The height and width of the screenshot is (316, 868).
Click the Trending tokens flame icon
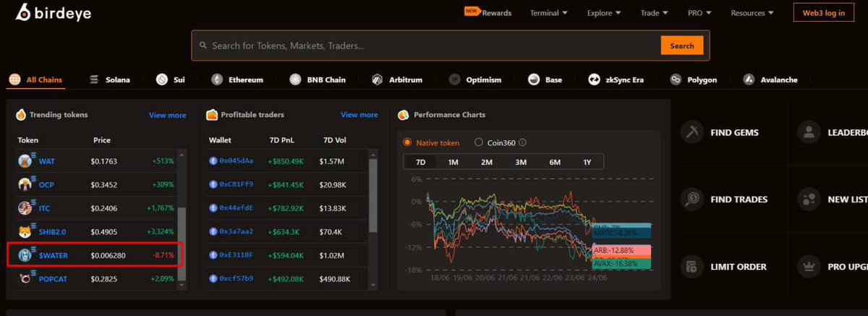pyautogui.click(x=20, y=114)
